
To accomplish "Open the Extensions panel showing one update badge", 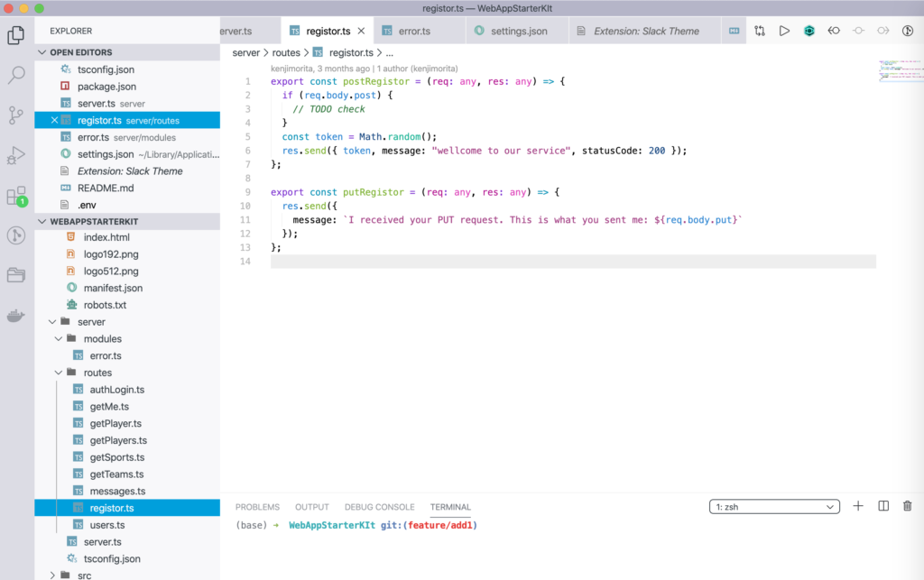I will pos(14,197).
